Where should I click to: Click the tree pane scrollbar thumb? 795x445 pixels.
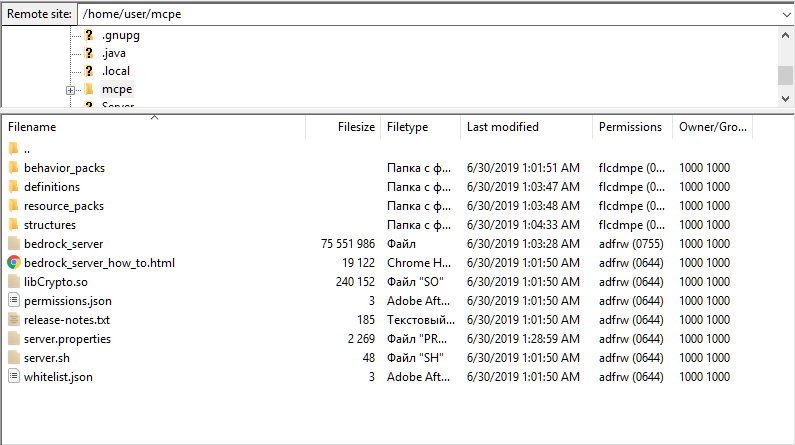click(785, 76)
